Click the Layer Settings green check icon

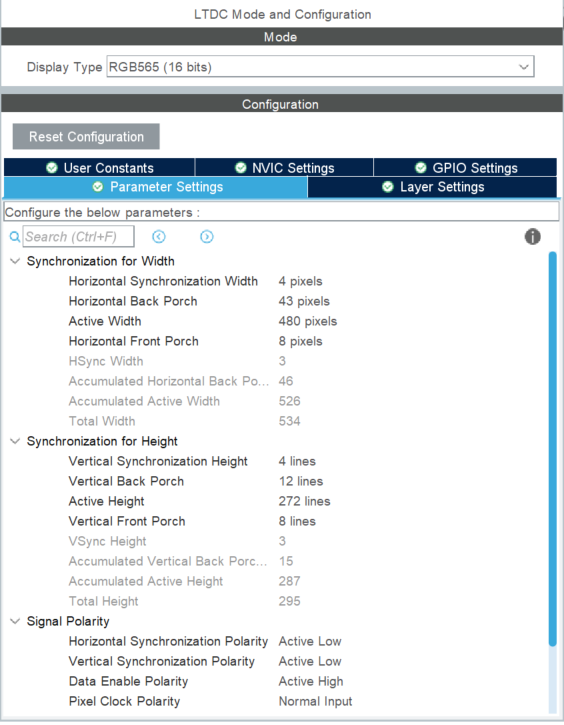388,187
